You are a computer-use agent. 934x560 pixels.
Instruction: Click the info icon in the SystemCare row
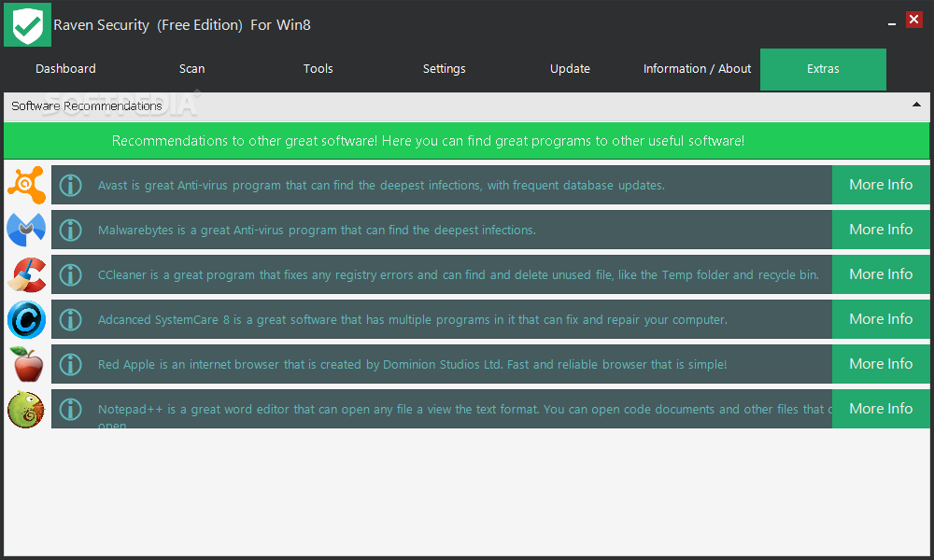[70, 319]
